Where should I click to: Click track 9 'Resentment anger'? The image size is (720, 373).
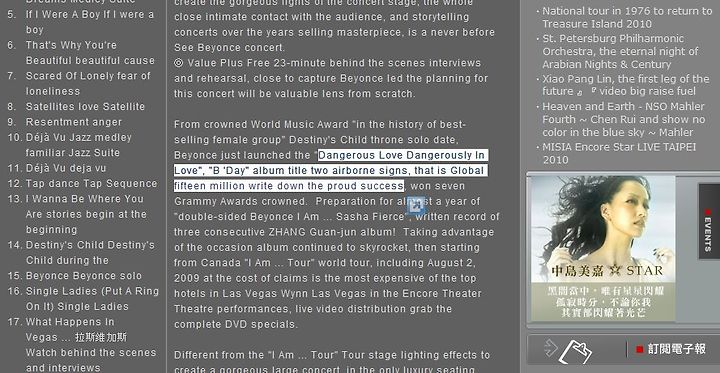[73, 122]
